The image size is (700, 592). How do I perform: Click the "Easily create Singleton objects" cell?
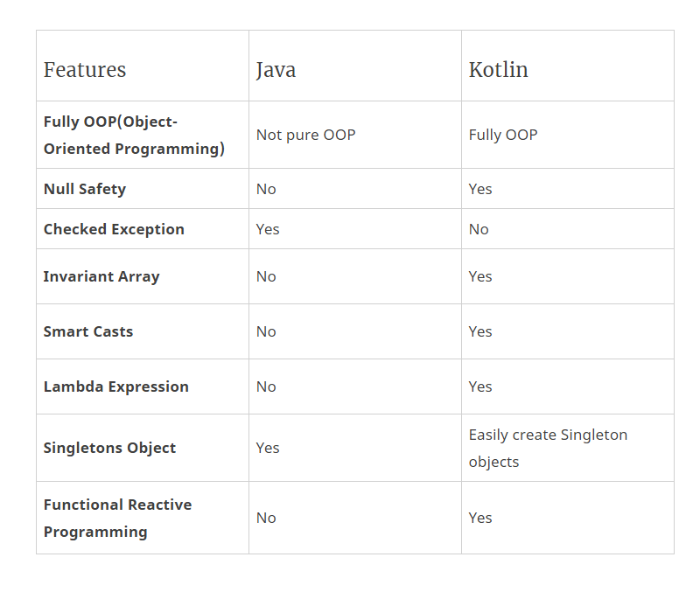tap(548, 448)
